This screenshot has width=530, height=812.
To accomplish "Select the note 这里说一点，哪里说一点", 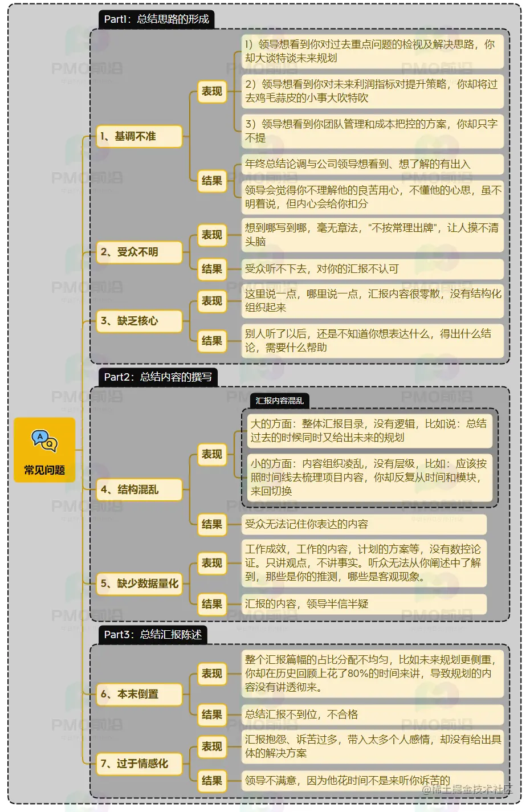I will coord(373,301).
